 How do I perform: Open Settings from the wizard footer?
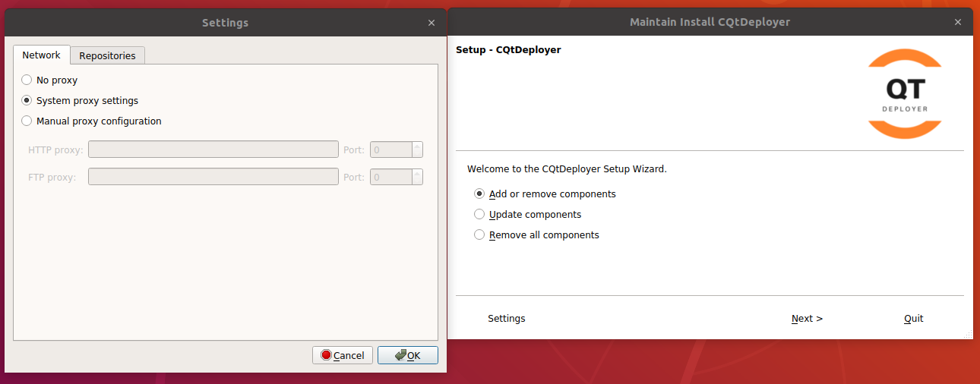[x=506, y=319]
